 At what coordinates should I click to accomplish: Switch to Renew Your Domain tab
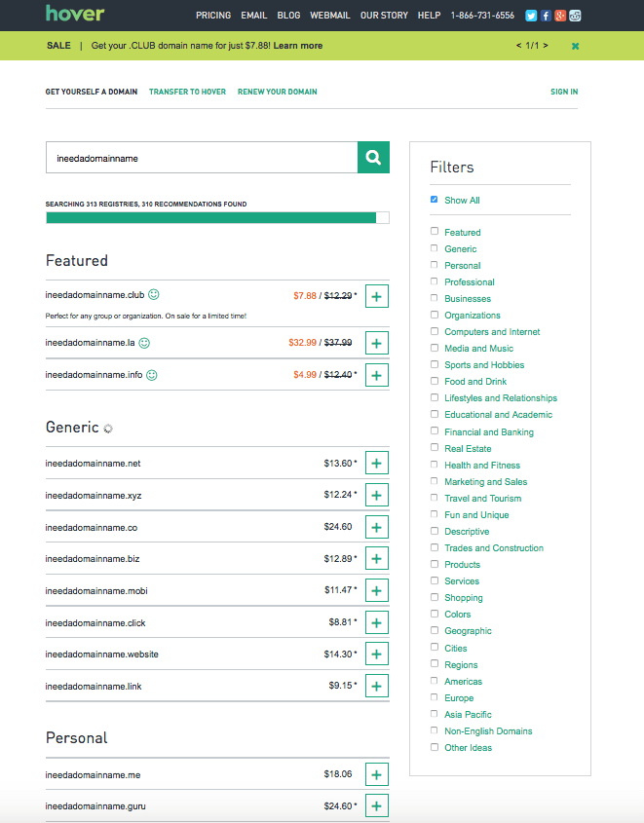pyautogui.click(x=277, y=92)
